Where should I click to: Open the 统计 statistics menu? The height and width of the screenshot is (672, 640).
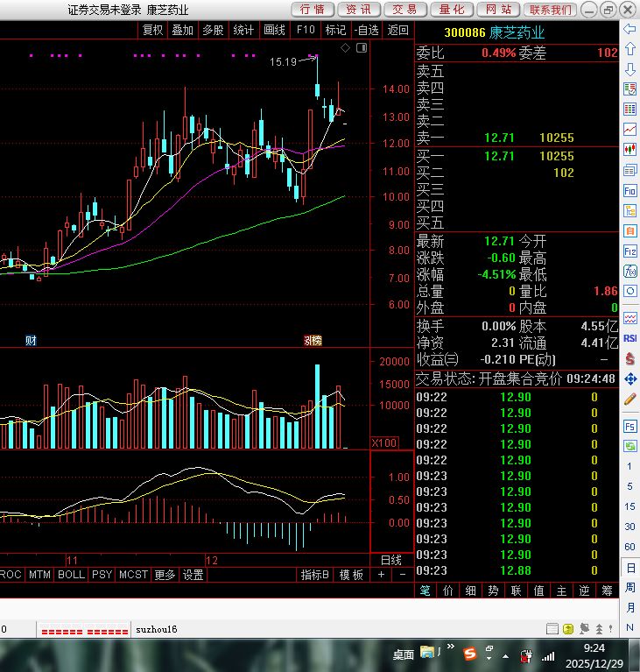(243, 30)
